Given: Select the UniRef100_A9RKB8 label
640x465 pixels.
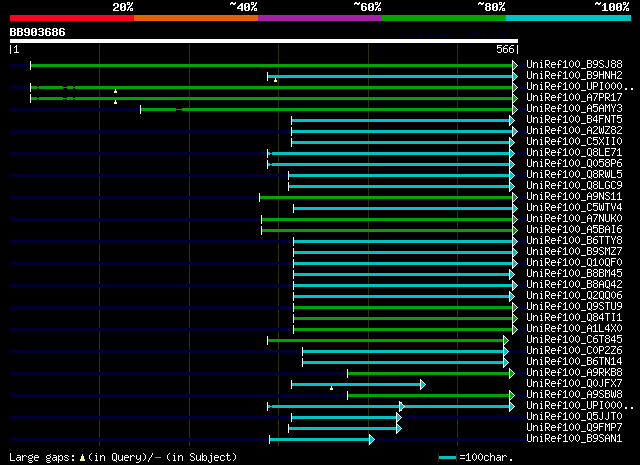Looking at the screenshot, I should 574,373.
